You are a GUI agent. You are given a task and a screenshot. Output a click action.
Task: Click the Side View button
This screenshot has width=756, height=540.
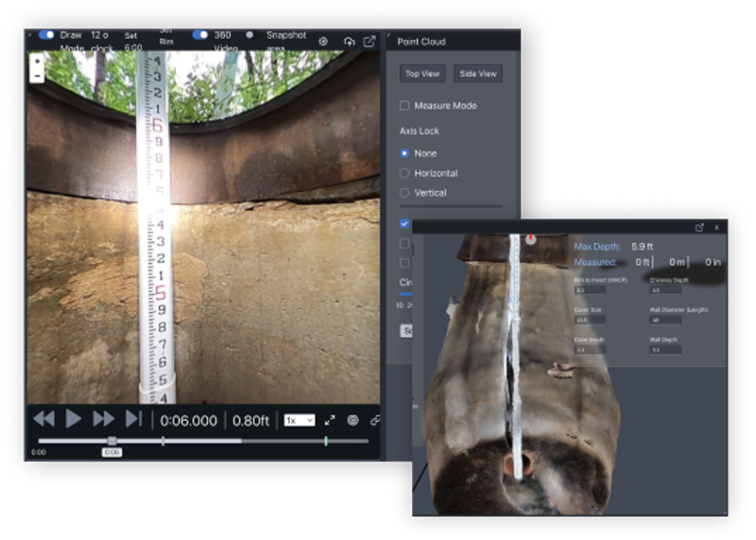click(x=478, y=74)
